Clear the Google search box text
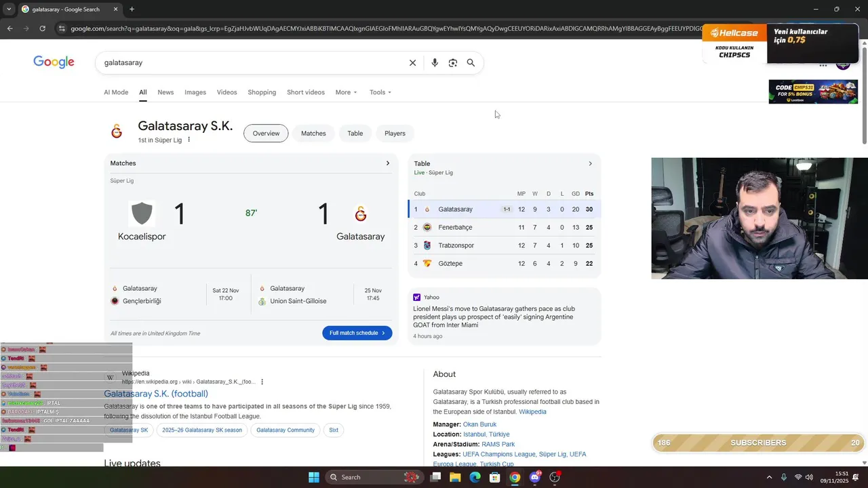 point(412,62)
